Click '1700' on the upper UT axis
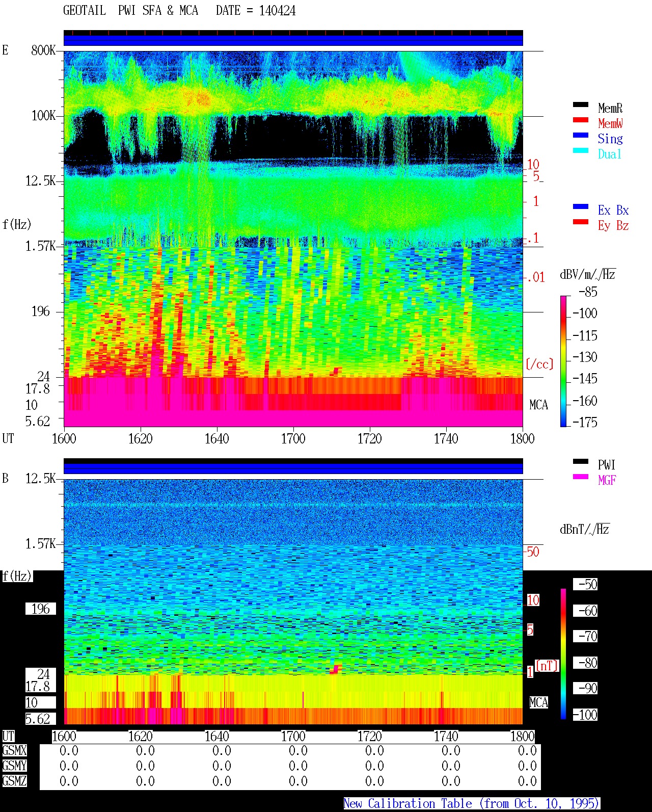Viewport: 652px width, 812px height. (293, 439)
